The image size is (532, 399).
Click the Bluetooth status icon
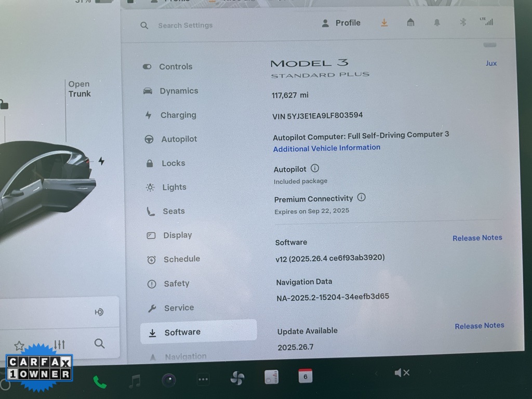(462, 22)
